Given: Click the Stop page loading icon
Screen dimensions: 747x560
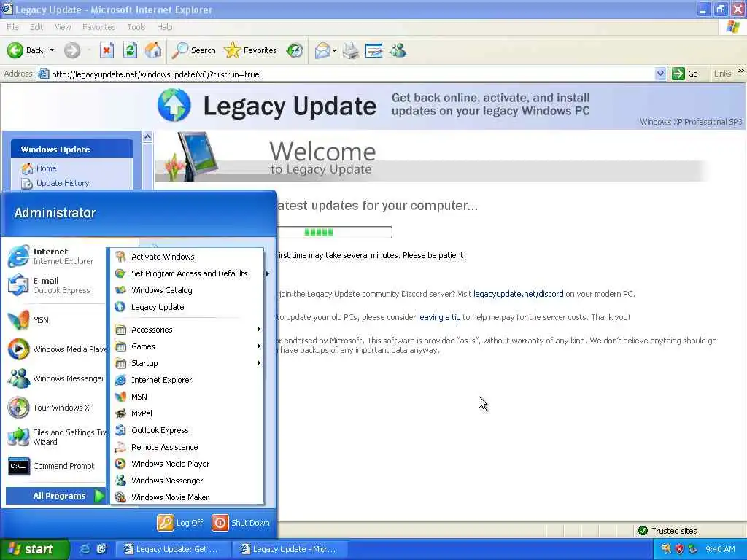Looking at the screenshot, I should [x=107, y=50].
